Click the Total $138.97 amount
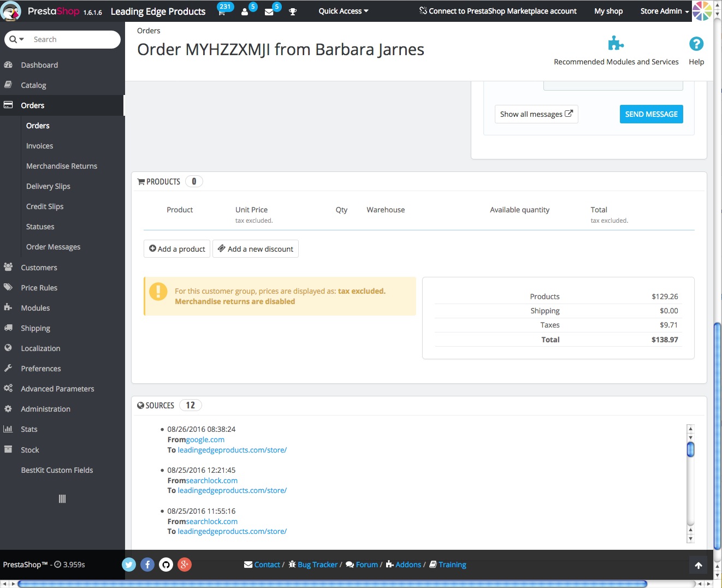This screenshot has width=722, height=588. [665, 340]
